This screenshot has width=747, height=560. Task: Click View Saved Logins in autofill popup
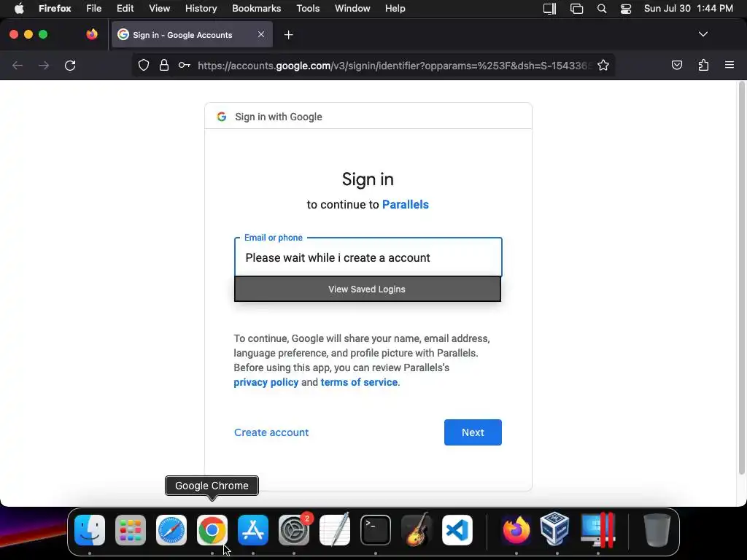(368, 289)
